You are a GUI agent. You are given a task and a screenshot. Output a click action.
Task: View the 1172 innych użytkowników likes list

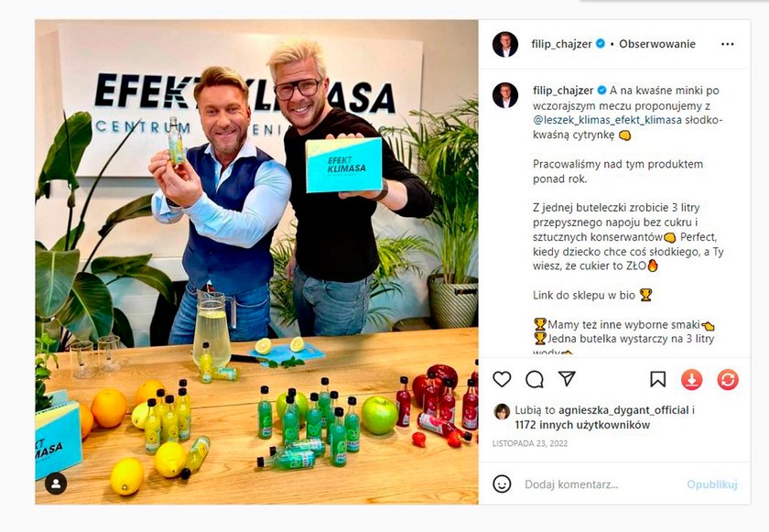click(x=582, y=425)
